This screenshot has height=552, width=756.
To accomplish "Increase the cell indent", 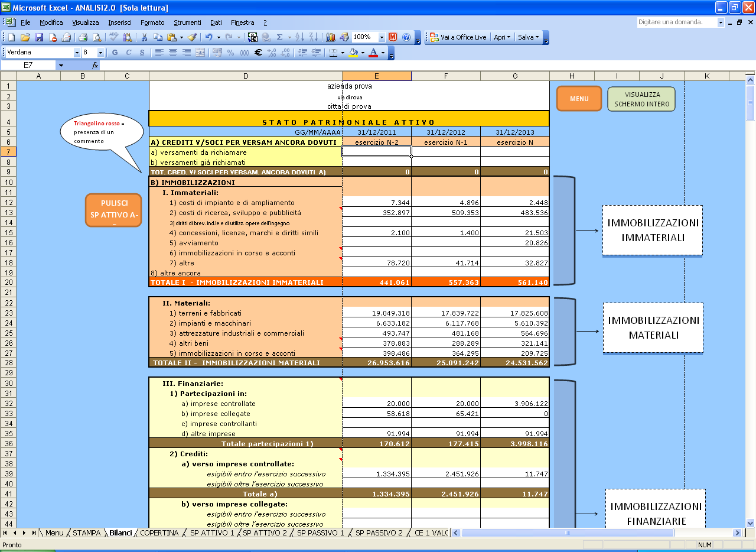I will click(x=316, y=53).
